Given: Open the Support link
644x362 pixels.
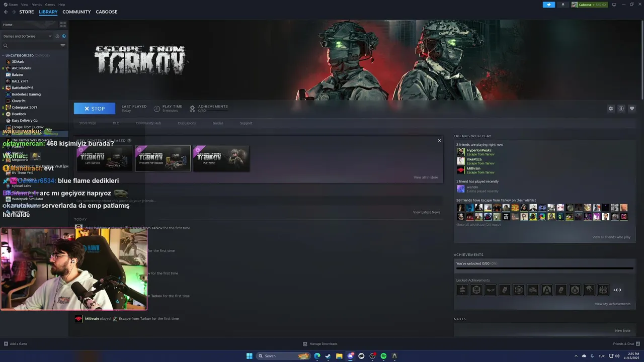Looking at the screenshot, I should click(x=246, y=123).
